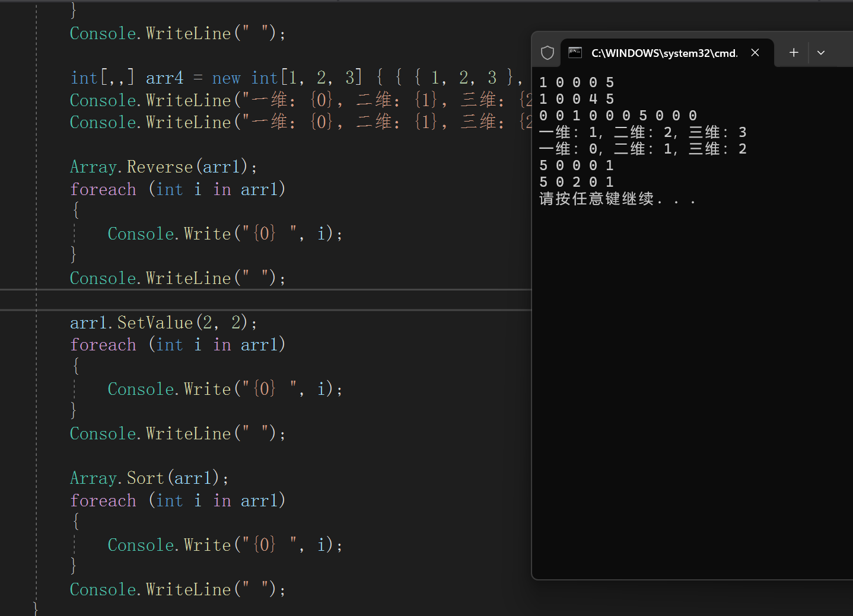
Task: Click terminal output "0 0 1 0 0 0 5 0 0 0"
Action: pos(618,116)
